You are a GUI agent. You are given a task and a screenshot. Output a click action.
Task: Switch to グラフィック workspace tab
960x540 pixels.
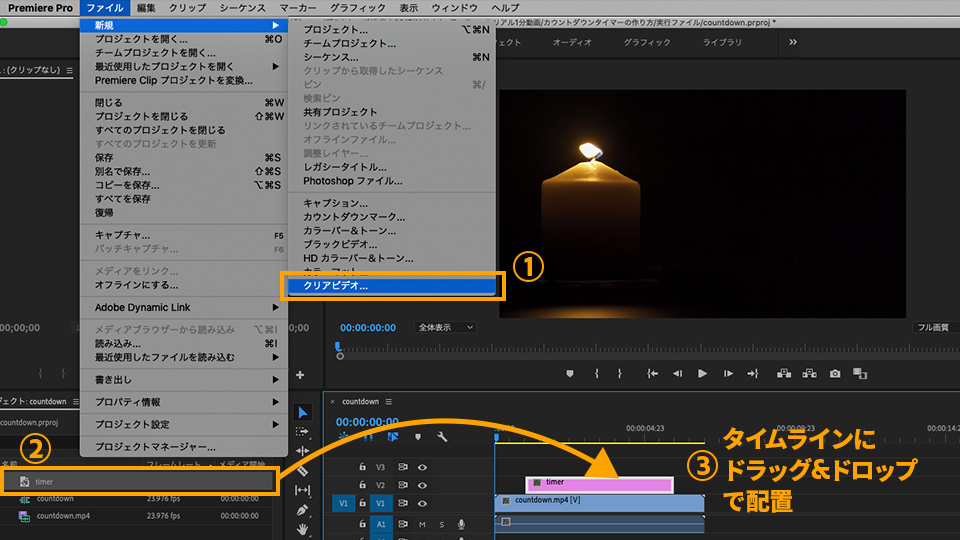[x=647, y=42]
